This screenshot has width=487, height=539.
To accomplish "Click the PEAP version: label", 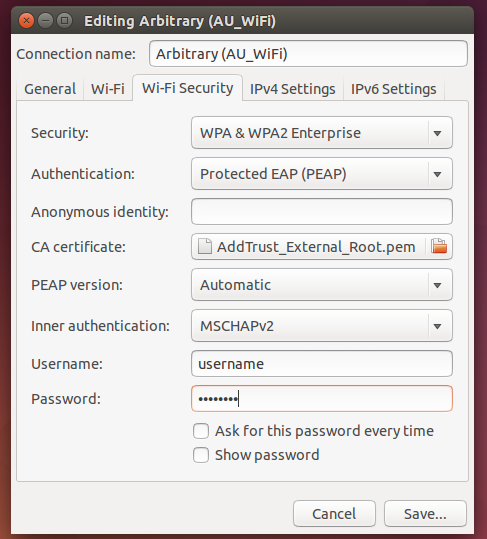I will click(x=77, y=285).
